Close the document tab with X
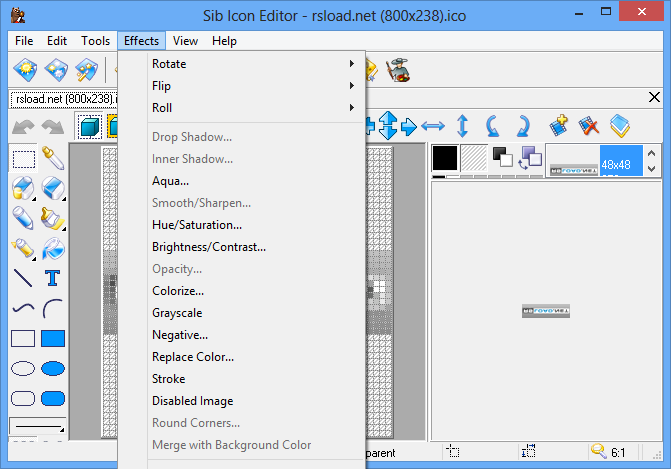Viewport: 671px width, 469px height. click(654, 97)
